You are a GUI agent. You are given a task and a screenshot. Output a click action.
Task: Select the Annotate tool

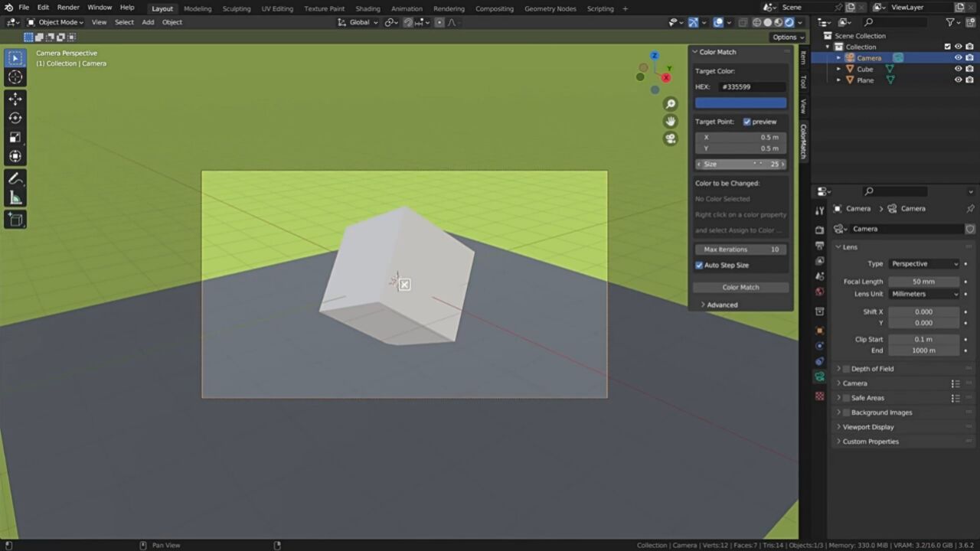point(15,178)
